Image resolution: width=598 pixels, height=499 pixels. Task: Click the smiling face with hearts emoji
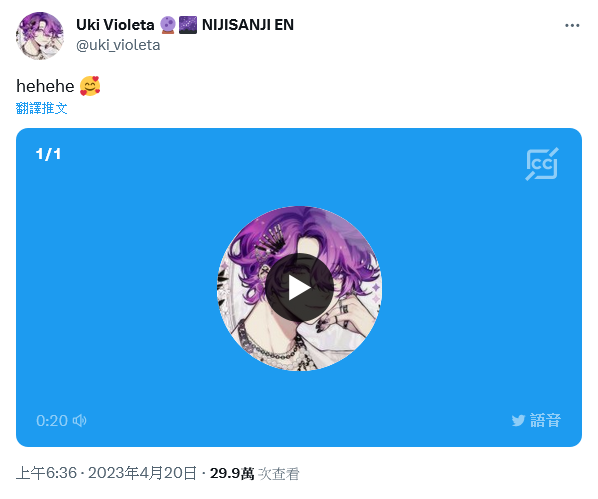pyautogui.click(x=90, y=86)
